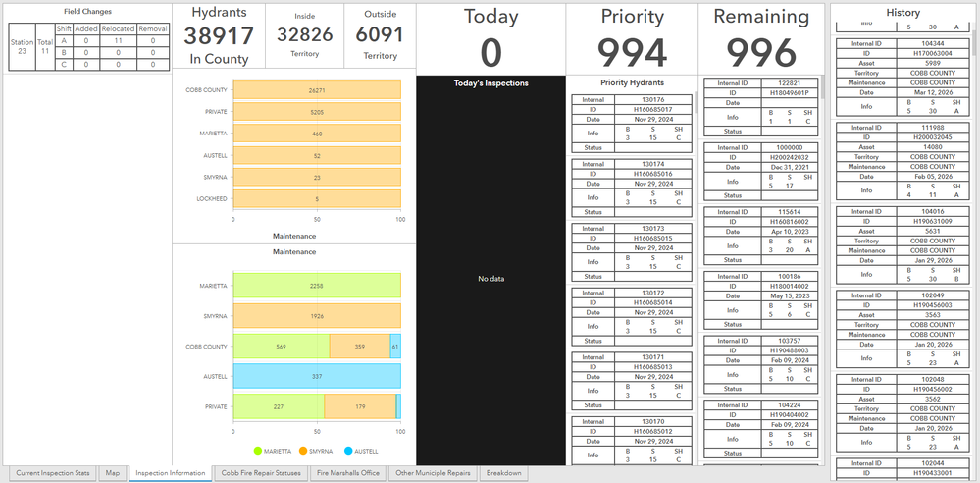Select the SMYRNA 23 bar
This screenshot has height=483, width=980.
(317, 177)
